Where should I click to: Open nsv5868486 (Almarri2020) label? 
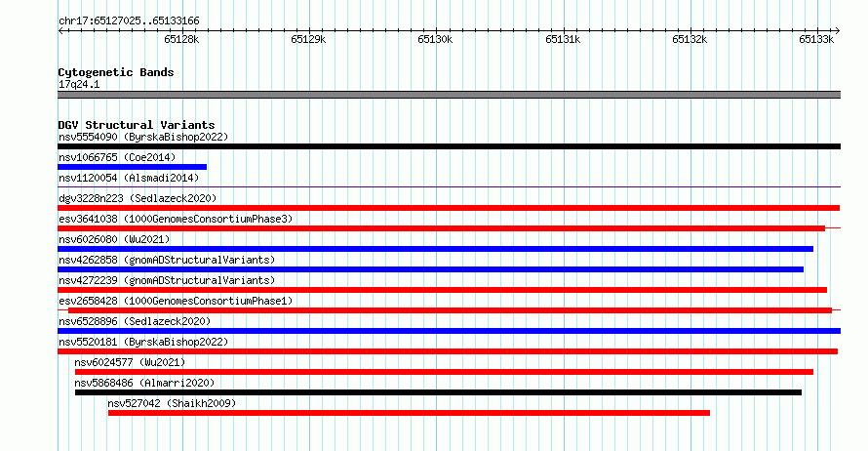[144, 383]
